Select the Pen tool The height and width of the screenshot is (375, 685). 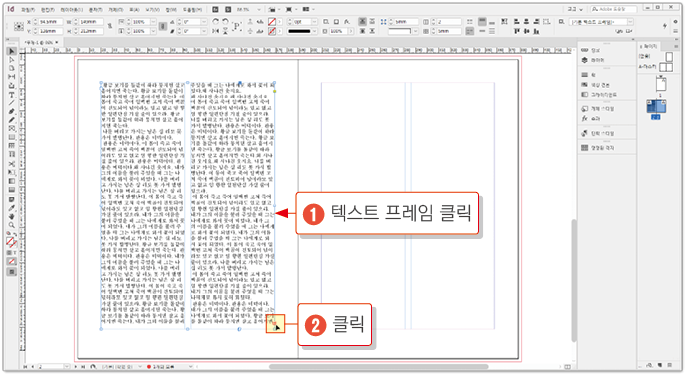point(12,111)
